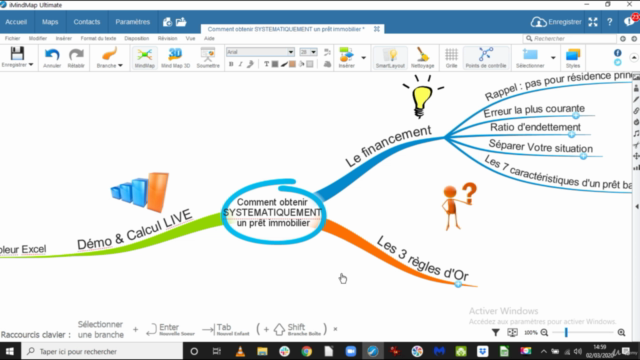Image resolution: width=640 pixels, height=360 pixels.
Task: Expand the Insérer dropdown arrow
Action: [x=363, y=58]
